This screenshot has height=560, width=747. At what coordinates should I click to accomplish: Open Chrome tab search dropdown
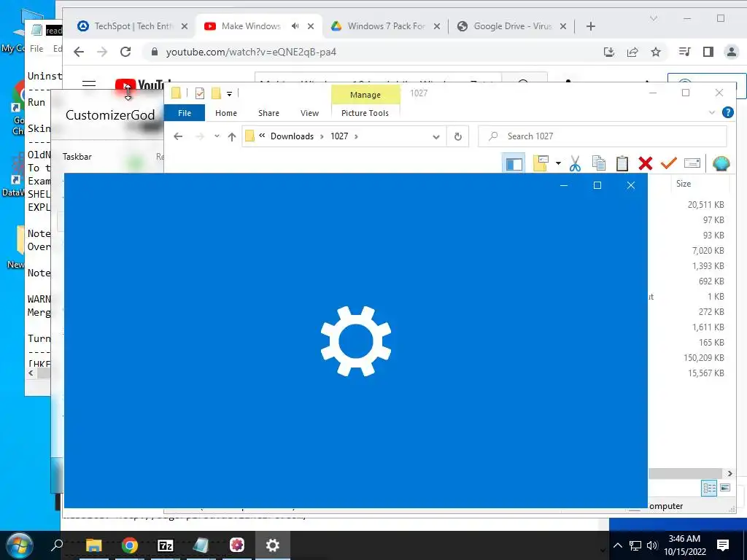coord(654,18)
